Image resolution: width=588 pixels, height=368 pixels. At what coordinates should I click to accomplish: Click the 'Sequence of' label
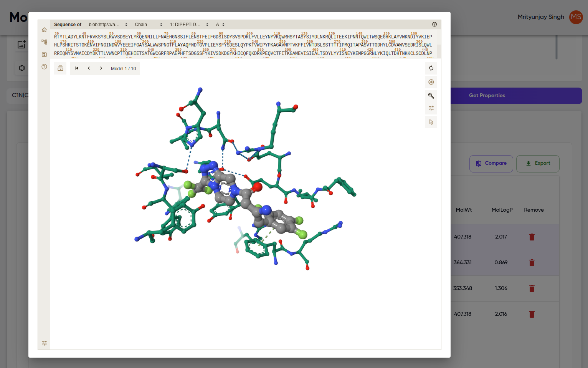pos(68,25)
